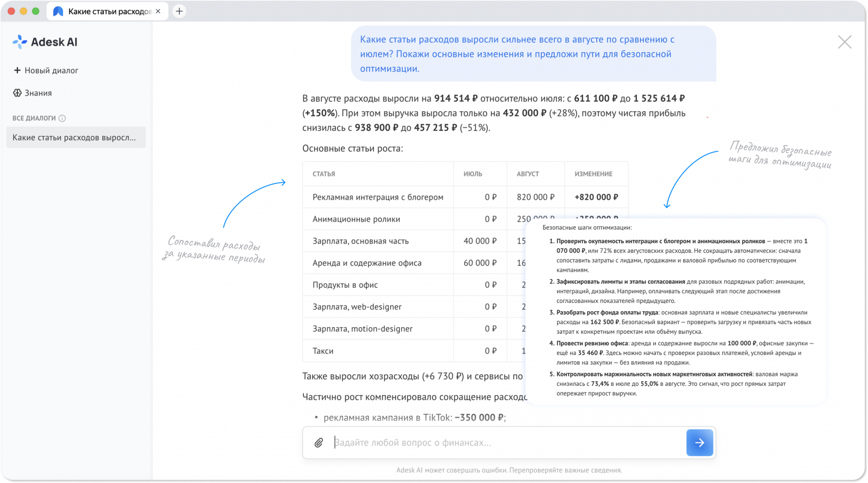
Task: Click the plus icon beside Новый диалог
Action: pos(17,71)
